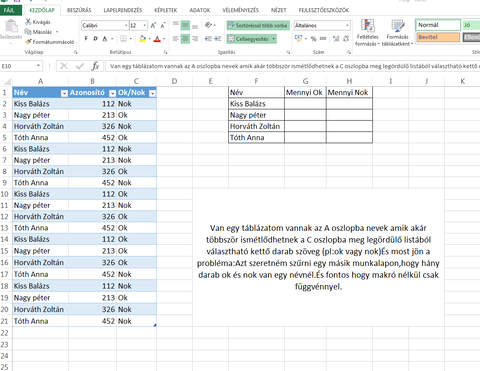Click the Select All corner triangle
The image size is (480, 371).
7,81
